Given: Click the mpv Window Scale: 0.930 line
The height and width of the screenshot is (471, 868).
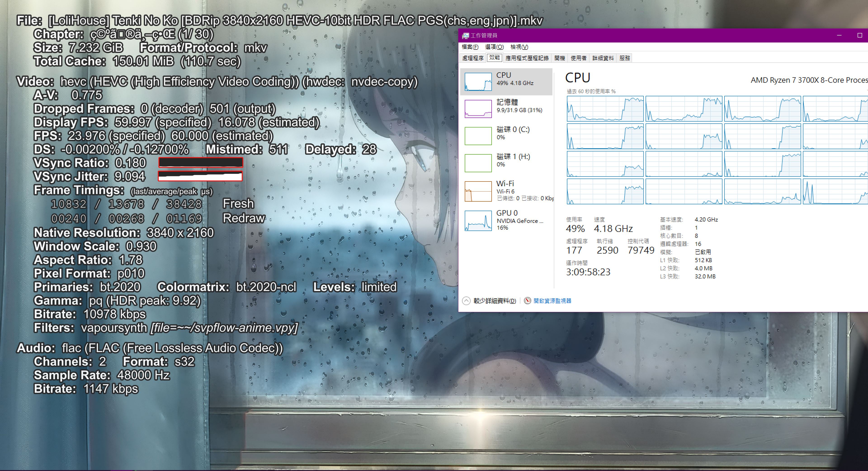Looking at the screenshot, I should pos(95,246).
